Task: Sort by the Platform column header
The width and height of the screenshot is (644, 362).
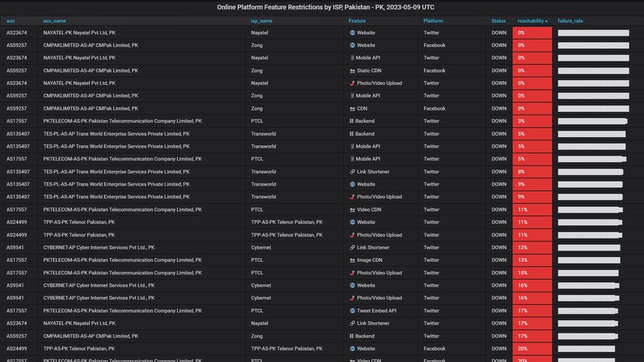Action: (433, 21)
